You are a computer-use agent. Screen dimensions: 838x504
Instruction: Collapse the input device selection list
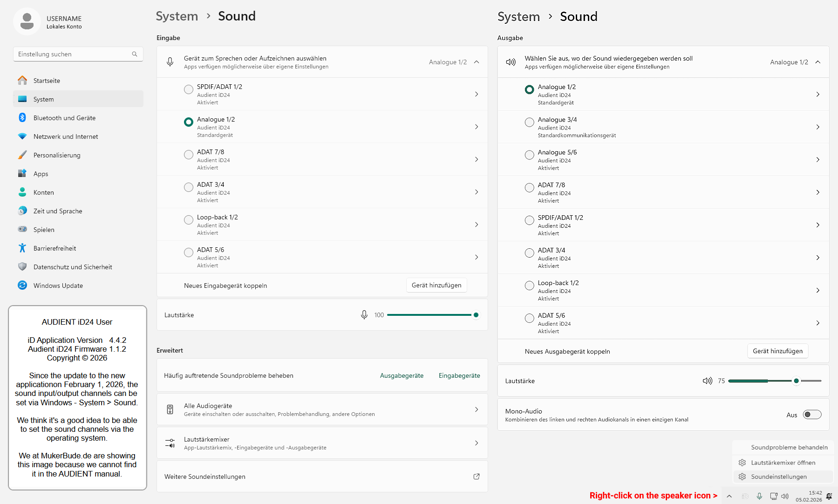coord(477,62)
